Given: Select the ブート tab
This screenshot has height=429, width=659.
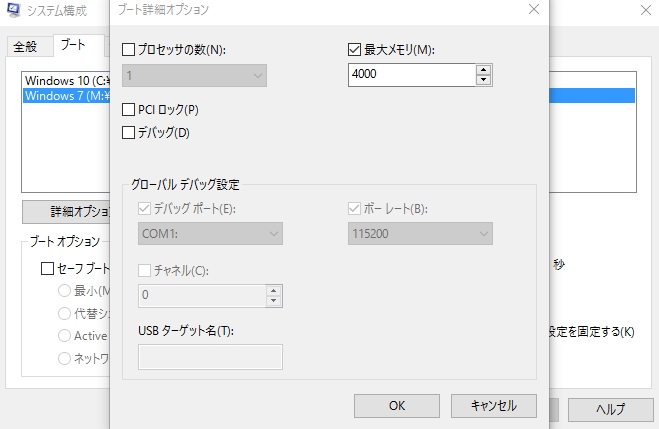Looking at the screenshot, I should (x=73, y=45).
